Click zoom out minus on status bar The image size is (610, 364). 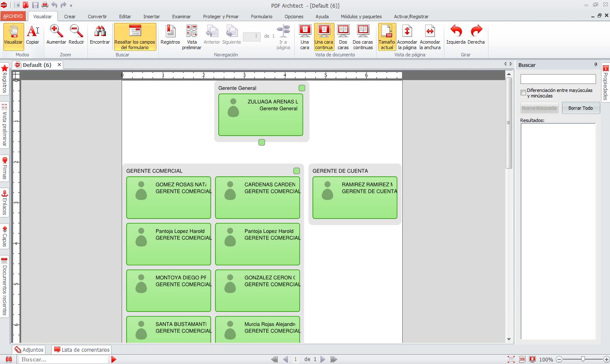tap(559, 359)
